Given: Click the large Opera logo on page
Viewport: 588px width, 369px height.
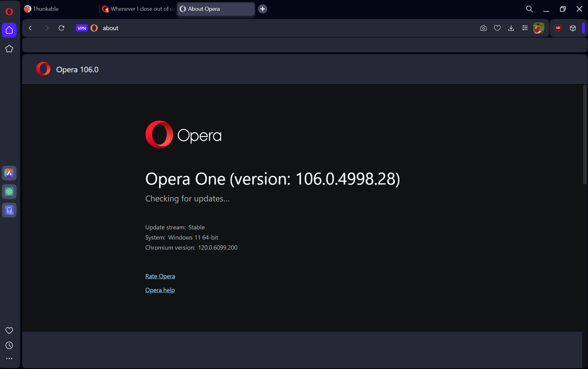Looking at the screenshot, I should point(183,134).
